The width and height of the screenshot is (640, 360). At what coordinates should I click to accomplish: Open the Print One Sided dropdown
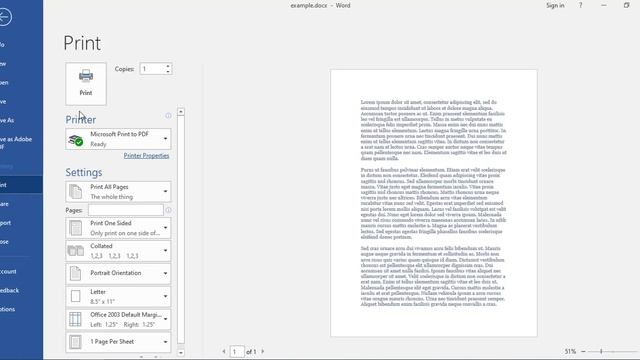(x=118, y=228)
